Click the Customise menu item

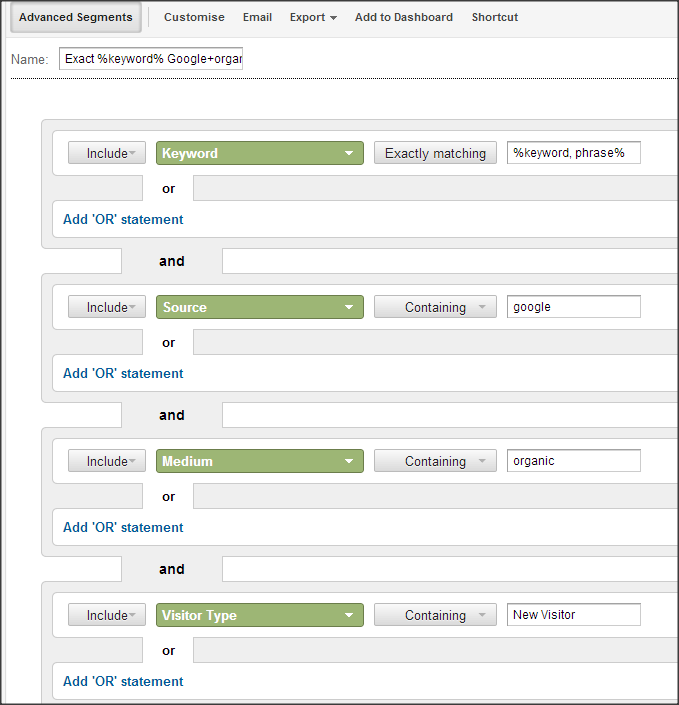[x=194, y=17]
